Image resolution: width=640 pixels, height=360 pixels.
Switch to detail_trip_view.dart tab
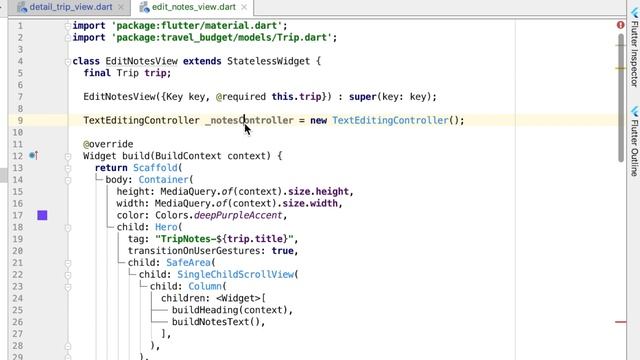point(70,7)
